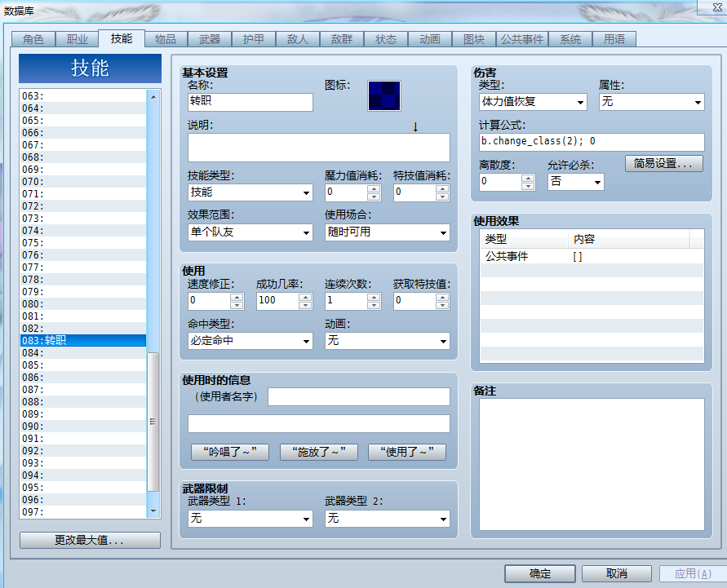The width and height of the screenshot is (727, 588).
Task: Click the 确定 button
Action: 540,573
